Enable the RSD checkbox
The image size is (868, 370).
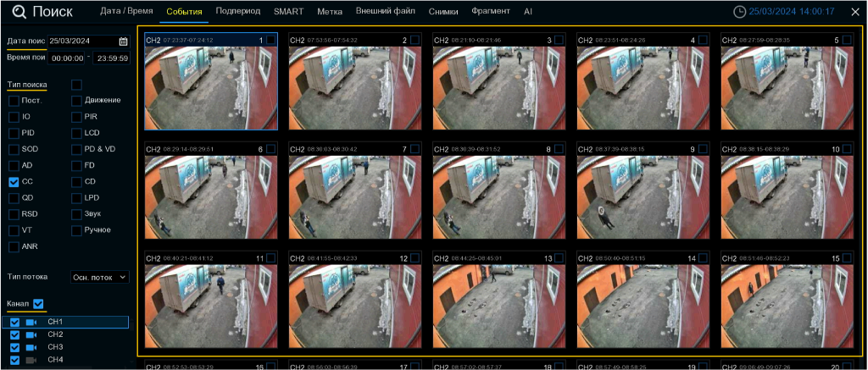(x=14, y=214)
